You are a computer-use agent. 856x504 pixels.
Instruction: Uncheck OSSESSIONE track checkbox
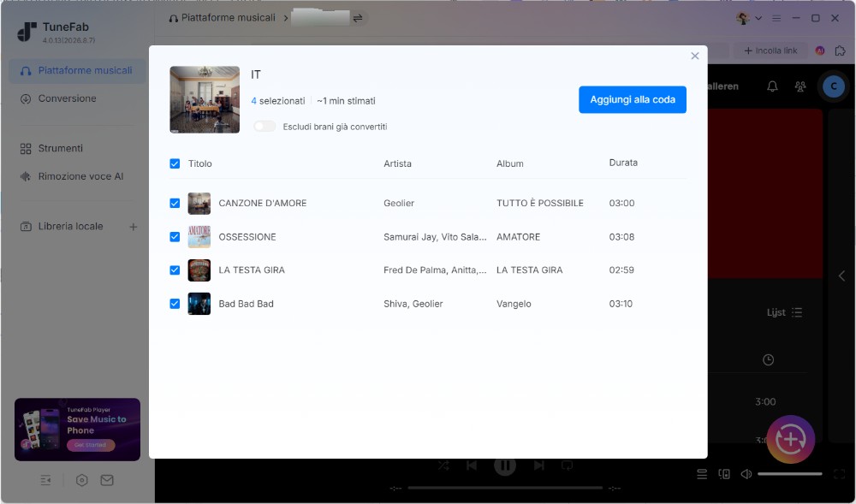(175, 237)
